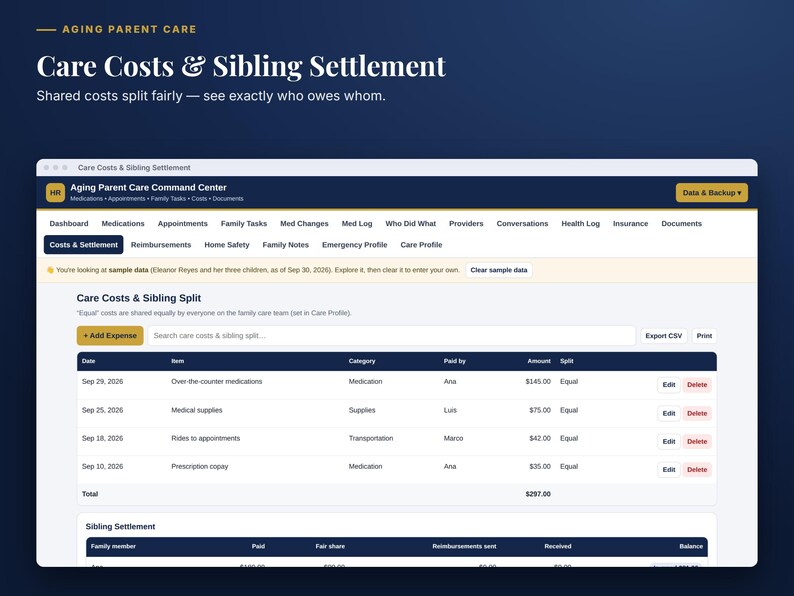
Task: Click the Reimbursements sent column header
Action: pyautogui.click(x=464, y=546)
